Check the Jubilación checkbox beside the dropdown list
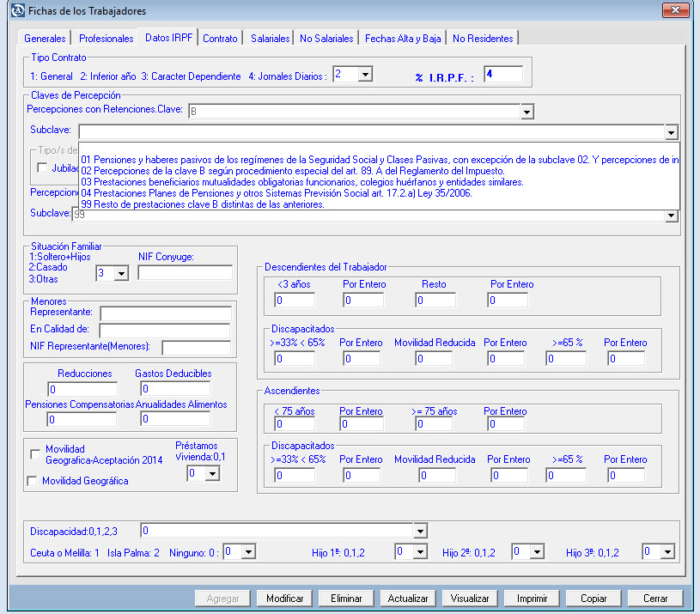Screen dimensions: 700x614 tap(42, 167)
